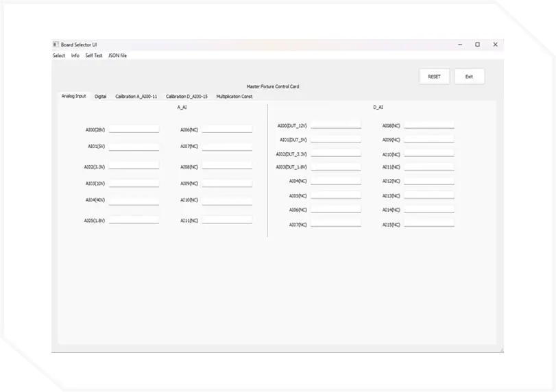Select the Analog Input tab

(73, 97)
